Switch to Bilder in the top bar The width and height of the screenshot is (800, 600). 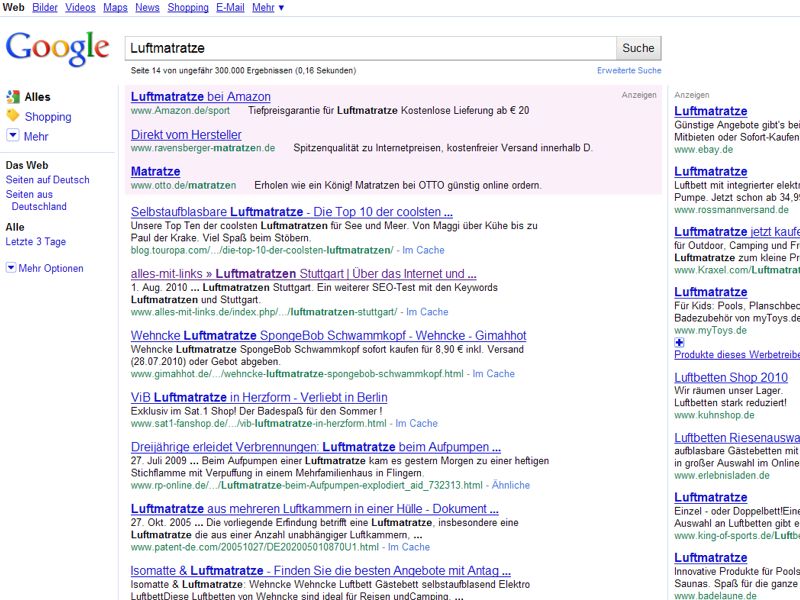(x=45, y=7)
